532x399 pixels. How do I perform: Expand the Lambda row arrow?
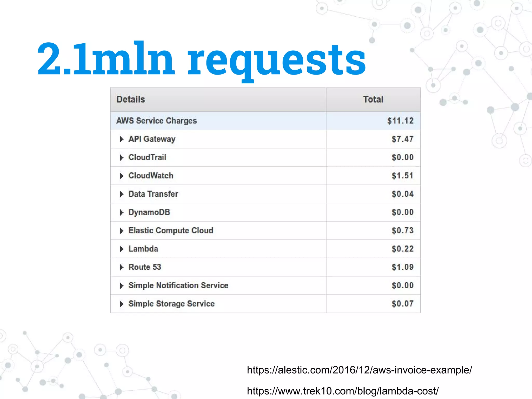click(x=122, y=249)
